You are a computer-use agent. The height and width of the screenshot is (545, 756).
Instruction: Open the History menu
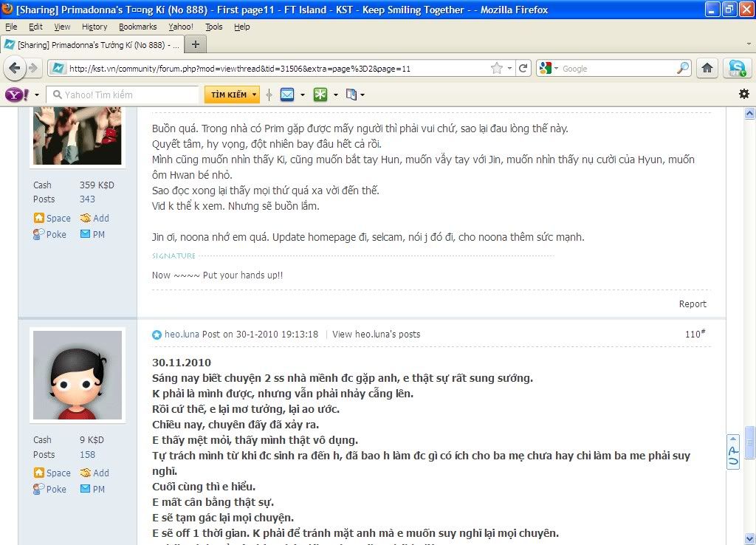coord(94,27)
